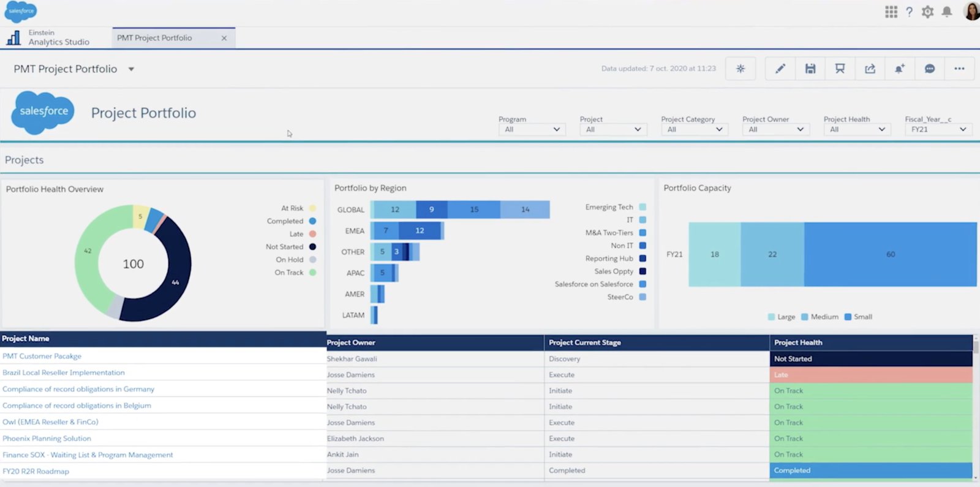The width and height of the screenshot is (980, 487).
Task: Open the comments speech bubble icon
Action: coord(929,69)
